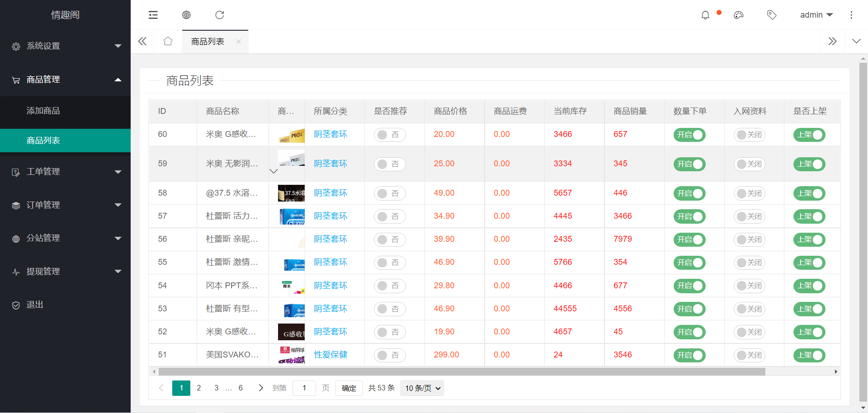
Task: Open the admin user dropdown
Action: 816,15
